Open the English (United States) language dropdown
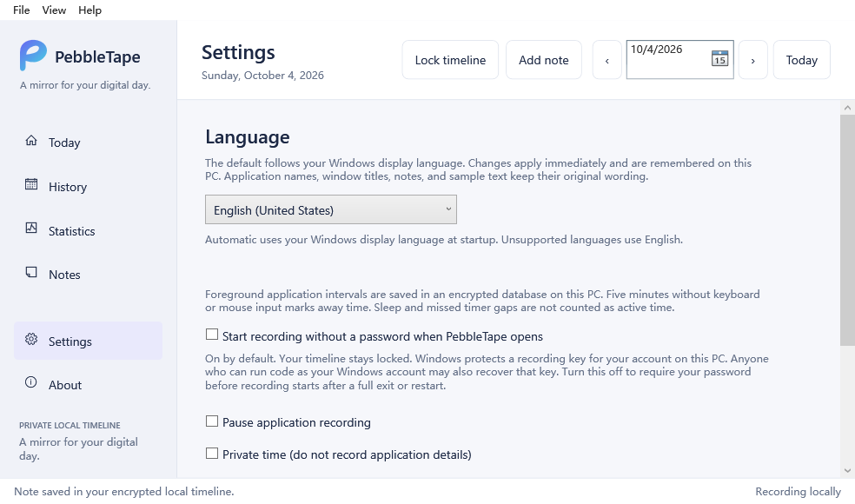The height and width of the screenshot is (504, 855). tap(331, 210)
